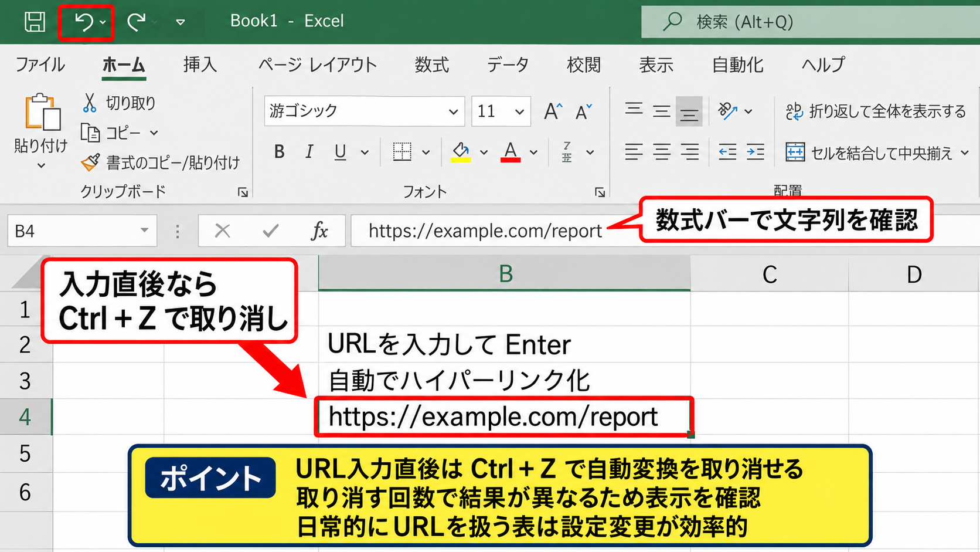
Task: Click the text orientation icon
Action: [727, 111]
